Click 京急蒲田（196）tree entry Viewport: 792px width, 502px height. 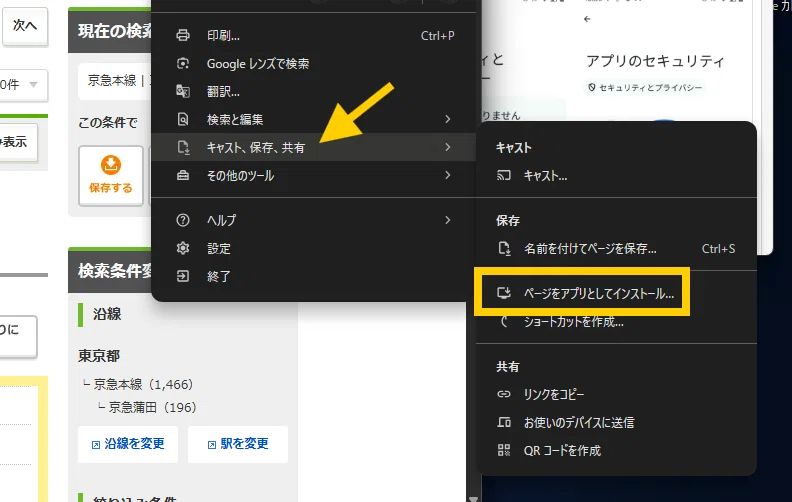pyautogui.click(x=152, y=407)
